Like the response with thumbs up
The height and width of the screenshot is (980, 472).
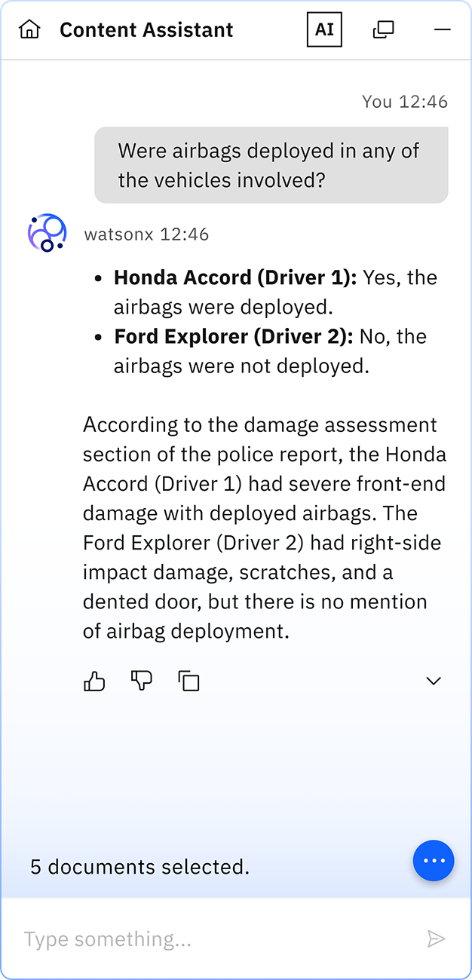[94, 681]
